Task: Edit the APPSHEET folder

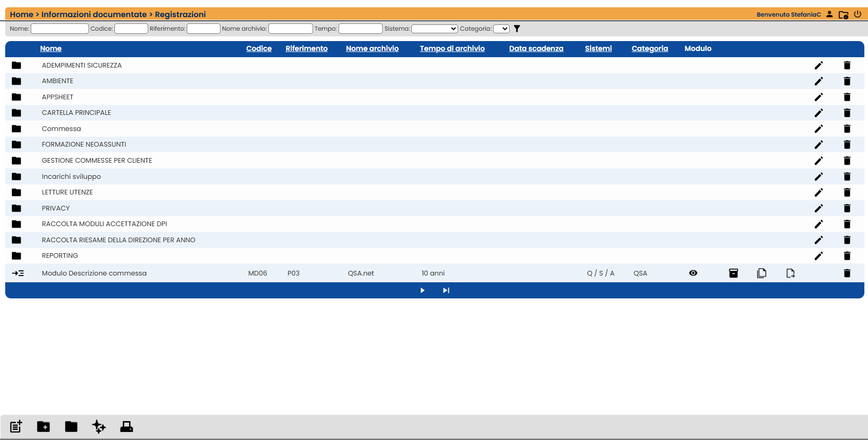Action: pyautogui.click(x=819, y=97)
